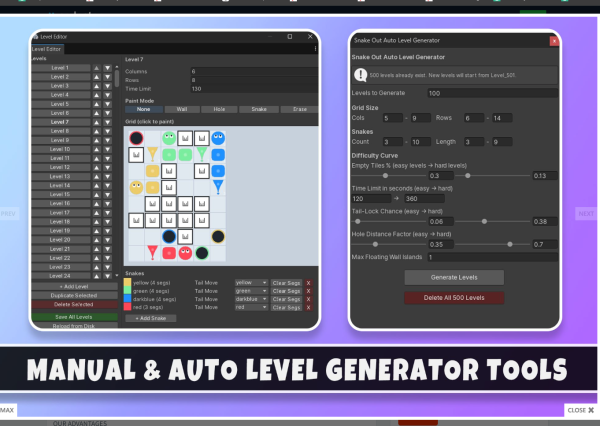This screenshot has height=426, width=600.
Task: Switch to the Level Editor tab
Action: click(x=47, y=49)
